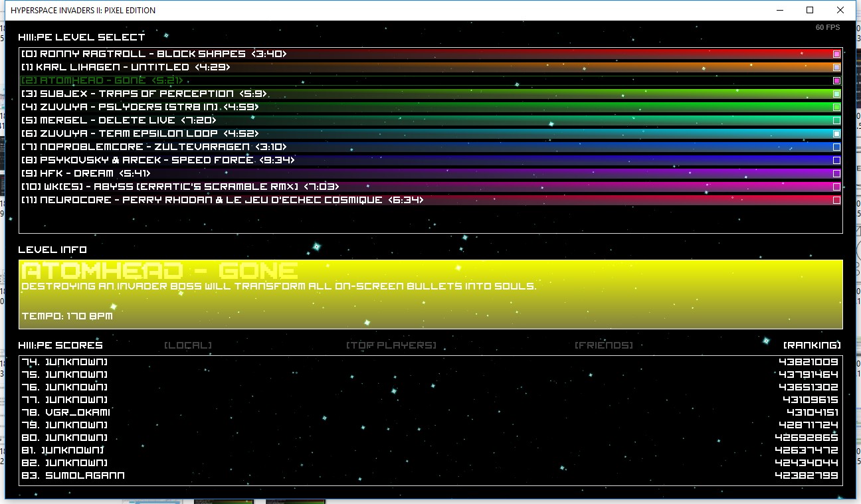This screenshot has width=861, height=504.
Task: Click the green square marker on Traps of Perception row
Action: pyautogui.click(x=836, y=94)
